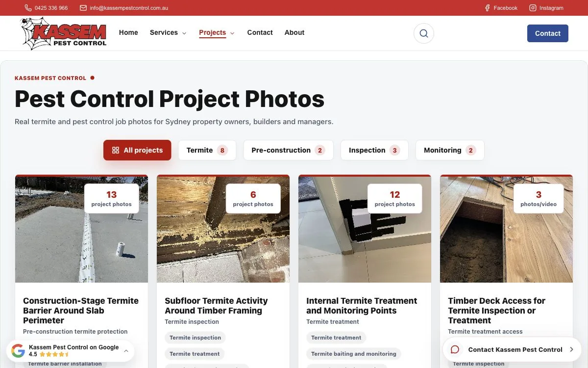Click the phone icon in the top bar

tap(28, 8)
